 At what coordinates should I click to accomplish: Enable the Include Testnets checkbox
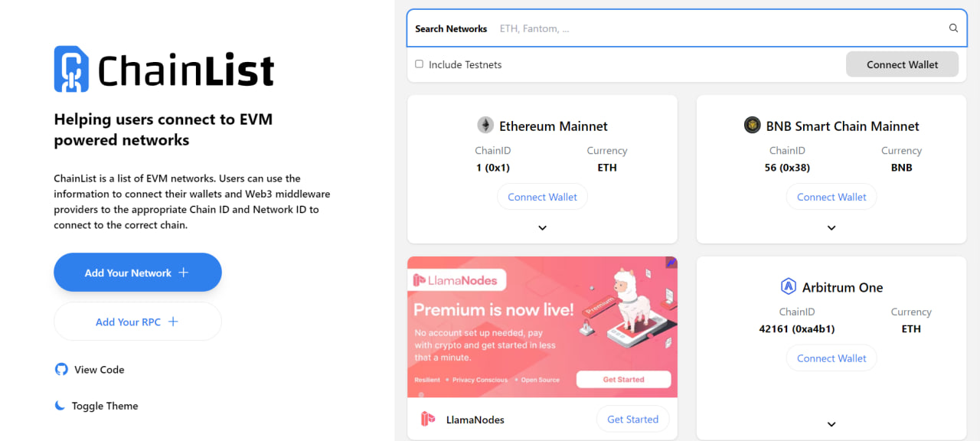coord(419,64)
